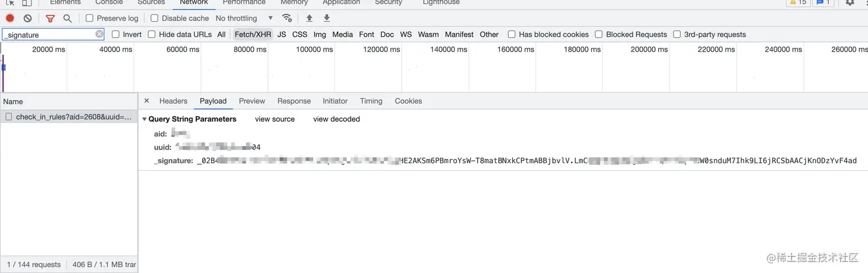Open network conditions wifi icon

click(x=287, y=18)
